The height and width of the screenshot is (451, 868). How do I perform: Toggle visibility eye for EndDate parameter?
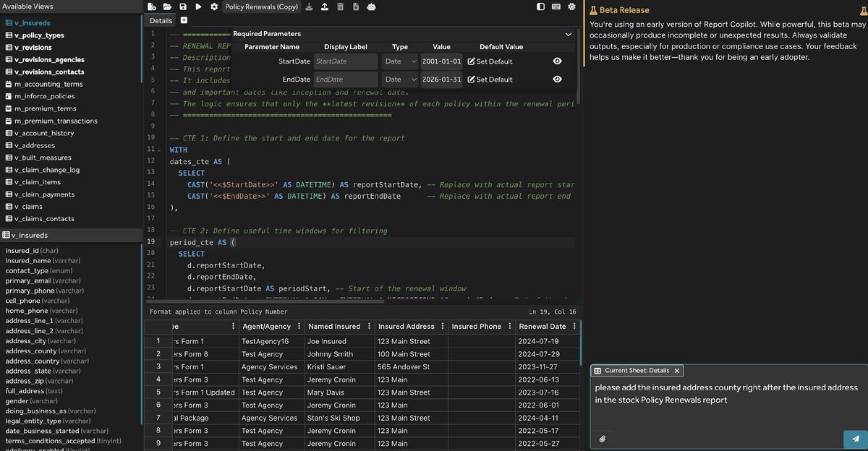557,80
